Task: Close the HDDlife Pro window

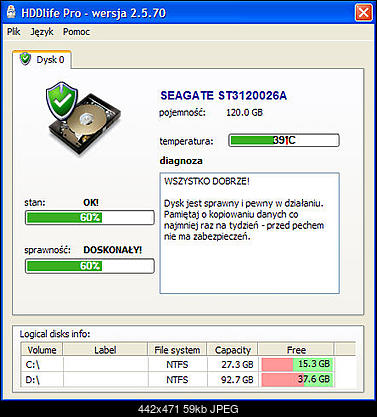Action: 363,13
